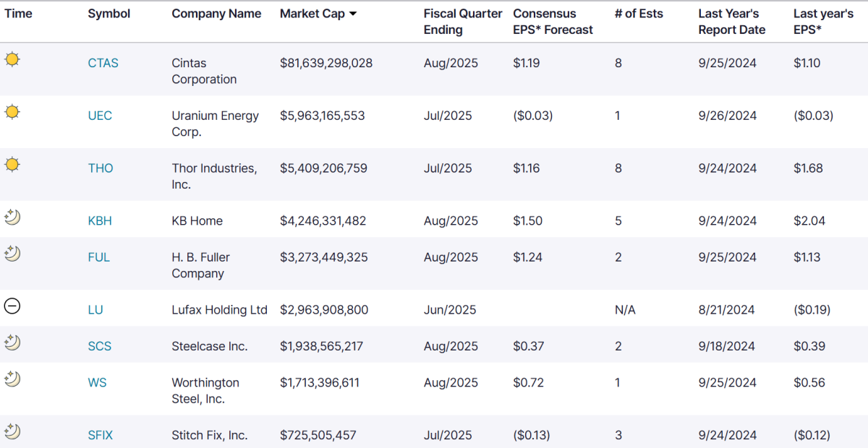Viewport: 868px width, 448px height.
Task: Click the moon icon for SFIX
Action: [12, 431]
